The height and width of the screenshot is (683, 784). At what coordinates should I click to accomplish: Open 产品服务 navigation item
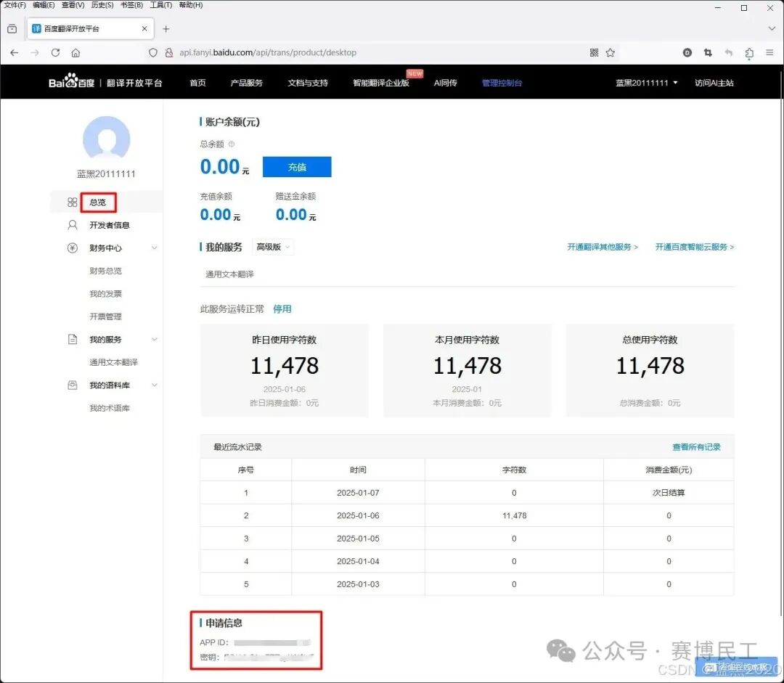click(246, 83)
